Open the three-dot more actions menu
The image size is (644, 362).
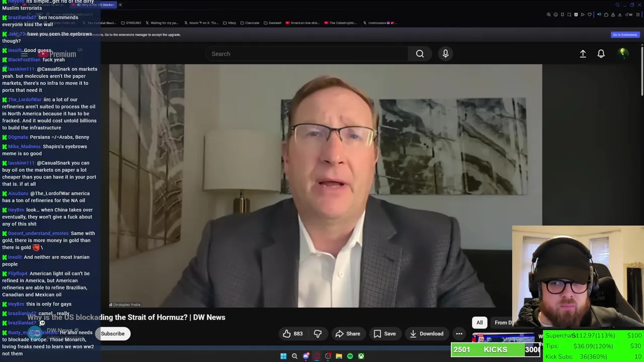pyautogui.click(x=459, y=334)
